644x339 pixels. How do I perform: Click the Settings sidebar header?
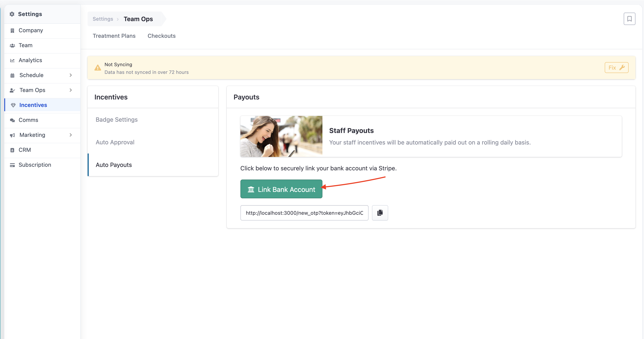[x=42, y=14]
